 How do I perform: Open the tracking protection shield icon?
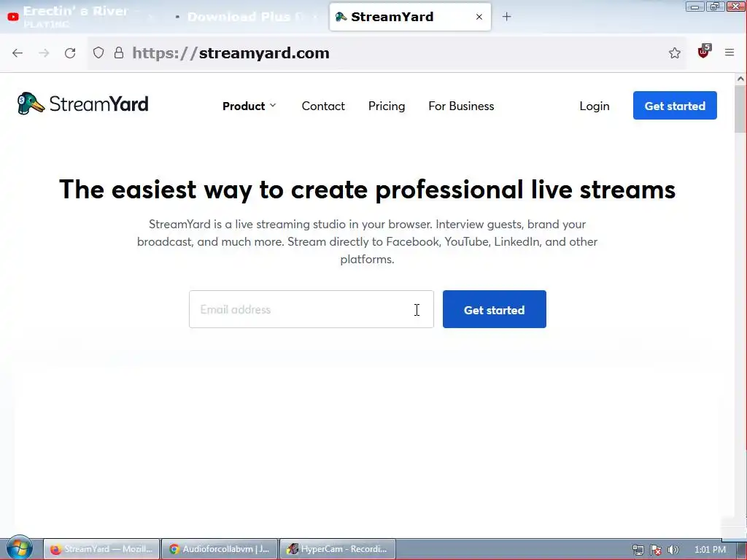click(98, 52)
